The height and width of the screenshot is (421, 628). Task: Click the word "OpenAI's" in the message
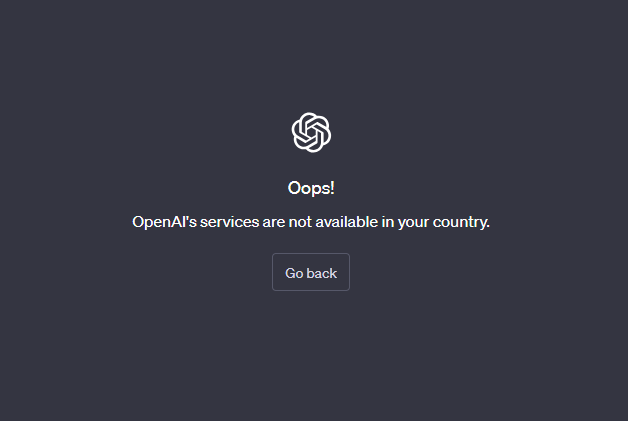[x=165, y=222]
